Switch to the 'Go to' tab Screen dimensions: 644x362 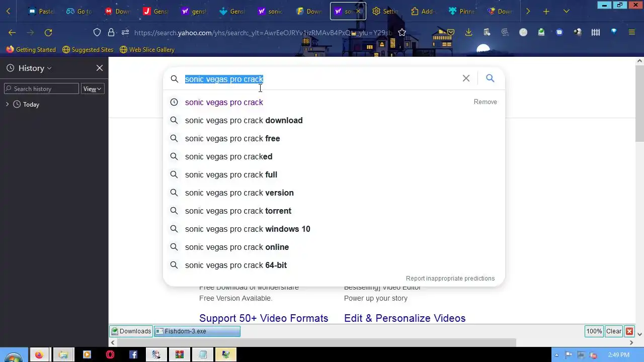79,11
